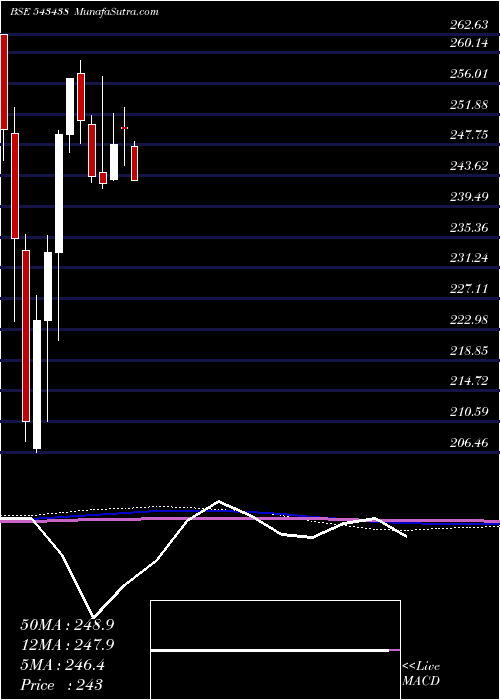Screen dimensions: 500x700
Task: Click the 235.36 price axis label
Action: [469, 228]
